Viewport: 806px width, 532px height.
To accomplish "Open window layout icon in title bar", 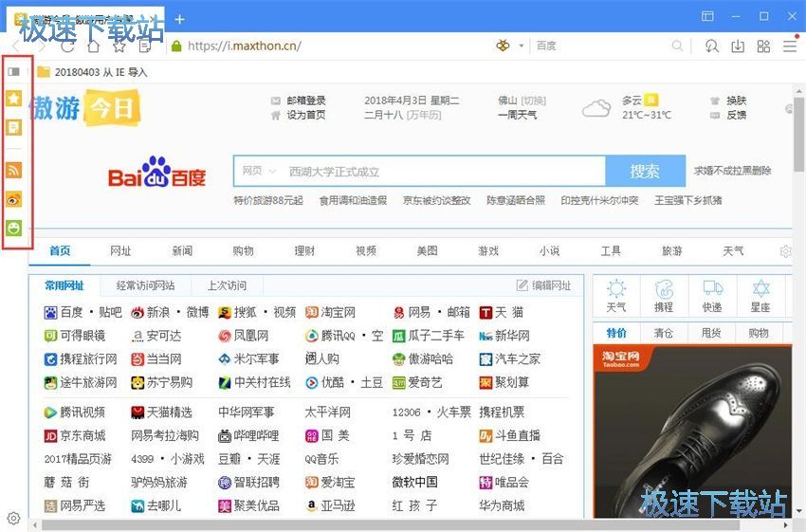I will pos(707,16).
